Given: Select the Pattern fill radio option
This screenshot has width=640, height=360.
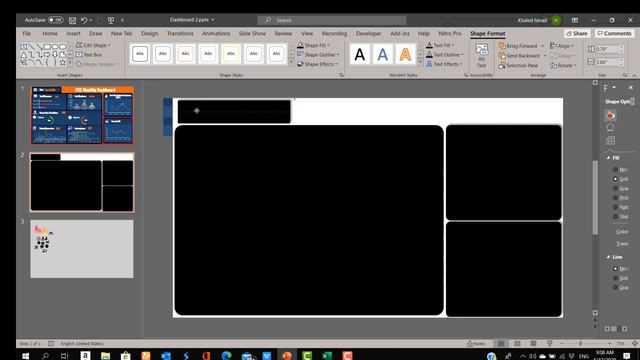Looking at the screenshot, I should coord(616,207).
